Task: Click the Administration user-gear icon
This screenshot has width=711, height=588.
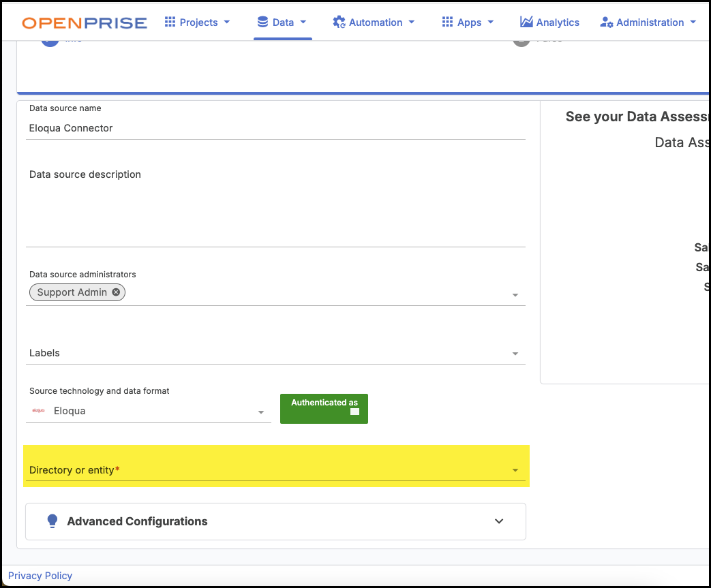Action: (x=606, y=22)
